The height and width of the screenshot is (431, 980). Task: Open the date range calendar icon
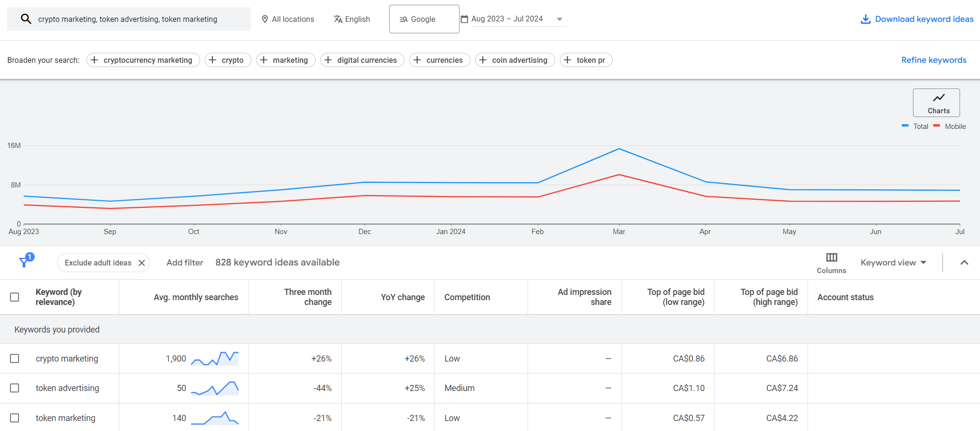[x=464, y=19]
